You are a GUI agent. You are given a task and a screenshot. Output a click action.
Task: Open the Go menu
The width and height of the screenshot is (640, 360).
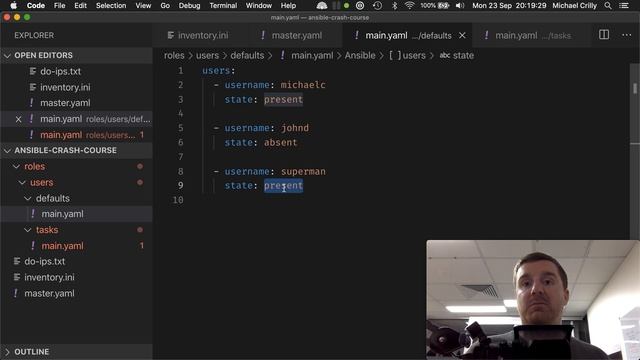pyautogui.click(x=165, y=6)
